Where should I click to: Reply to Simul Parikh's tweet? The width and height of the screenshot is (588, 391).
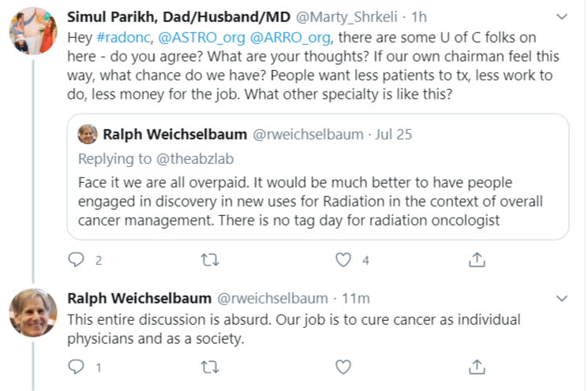tap(76, 259)
